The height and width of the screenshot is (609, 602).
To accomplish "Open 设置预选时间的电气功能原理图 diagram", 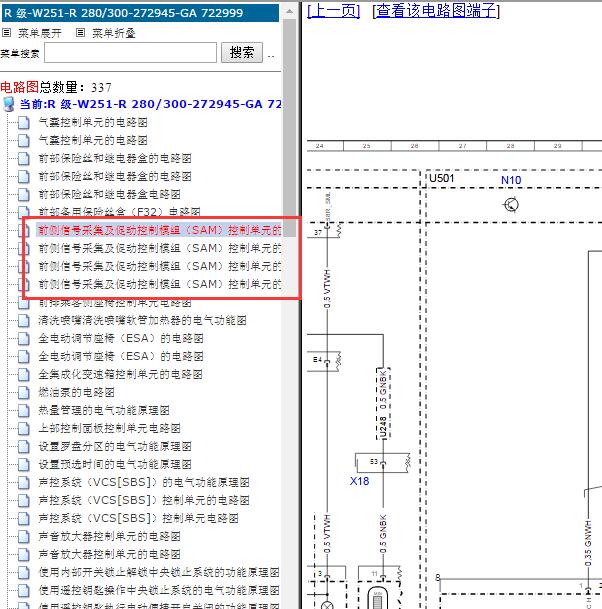I will click(115, 465).
